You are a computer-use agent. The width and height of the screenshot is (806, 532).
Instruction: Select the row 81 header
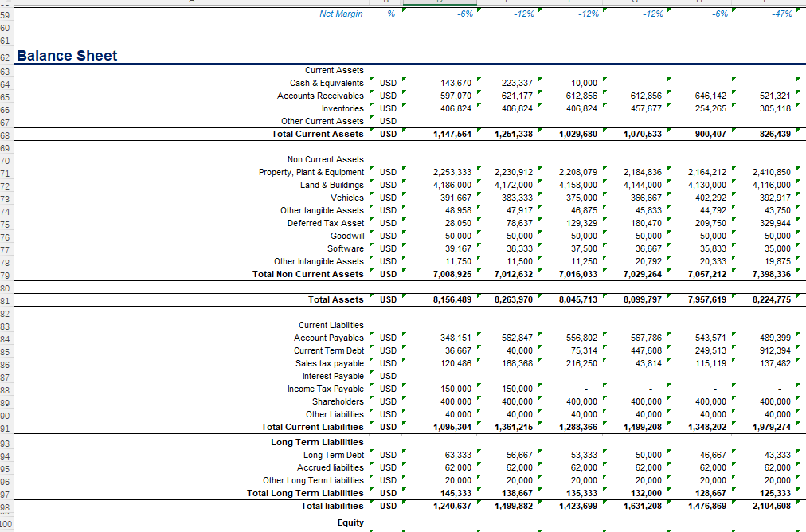[4, 299]
